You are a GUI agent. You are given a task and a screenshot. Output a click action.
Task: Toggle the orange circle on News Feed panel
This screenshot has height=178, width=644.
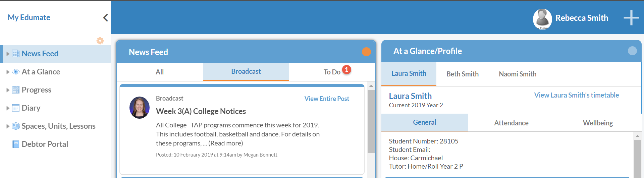(366, 52)
